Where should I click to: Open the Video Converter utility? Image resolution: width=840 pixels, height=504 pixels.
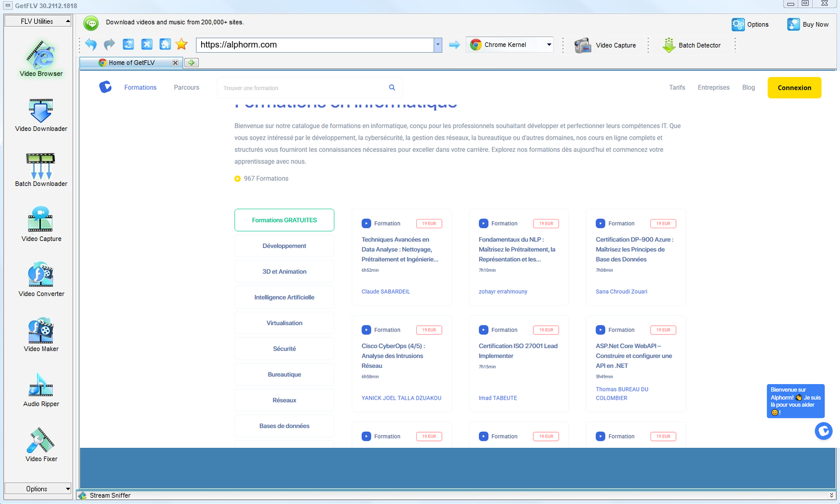click(41, 279)
